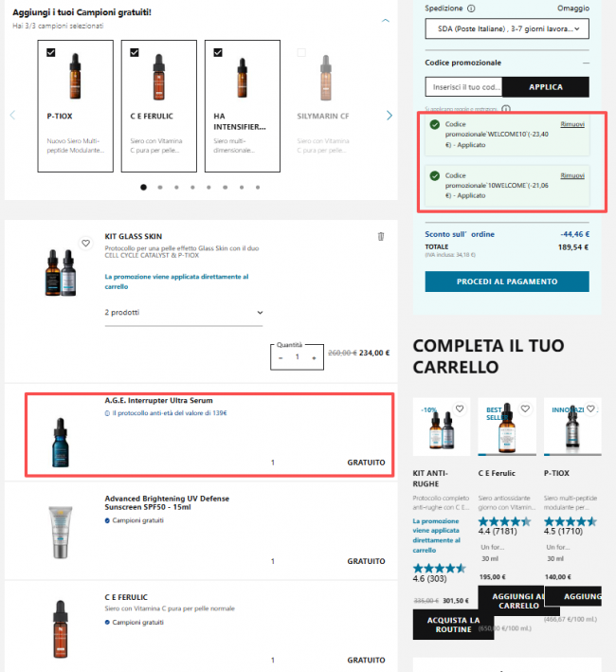Increase KIT GLASS SKIN quantity with plus
Image resolution: width=616 pixels, height=672 pixels.
[x=314, y=358]
